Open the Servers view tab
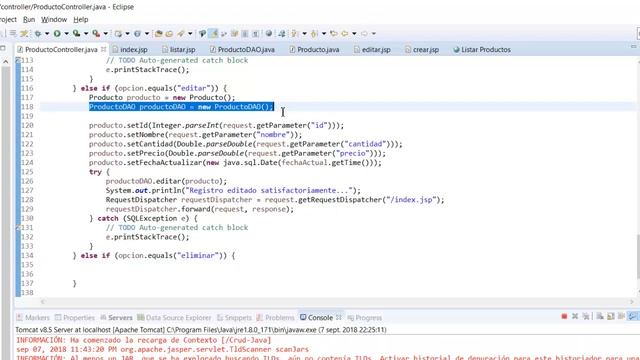Image resolution: width=640 pixels, height=360 pixels. click(116, 317)
